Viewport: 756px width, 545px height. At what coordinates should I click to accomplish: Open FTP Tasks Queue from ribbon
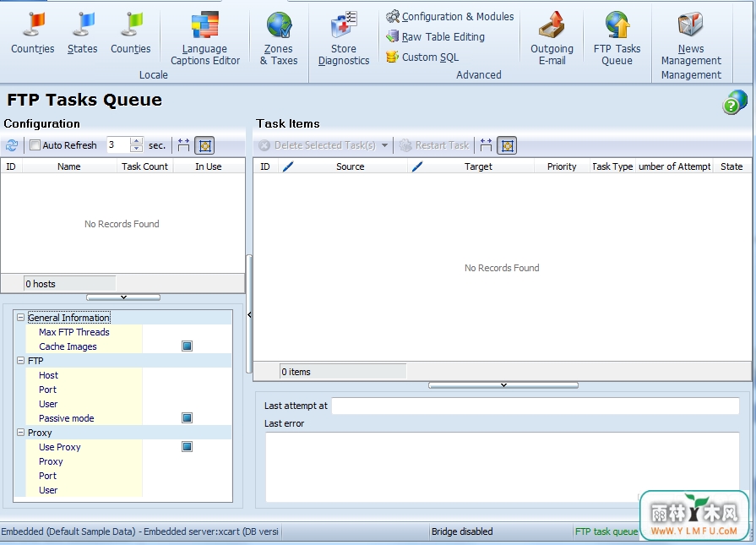(617, 39)
